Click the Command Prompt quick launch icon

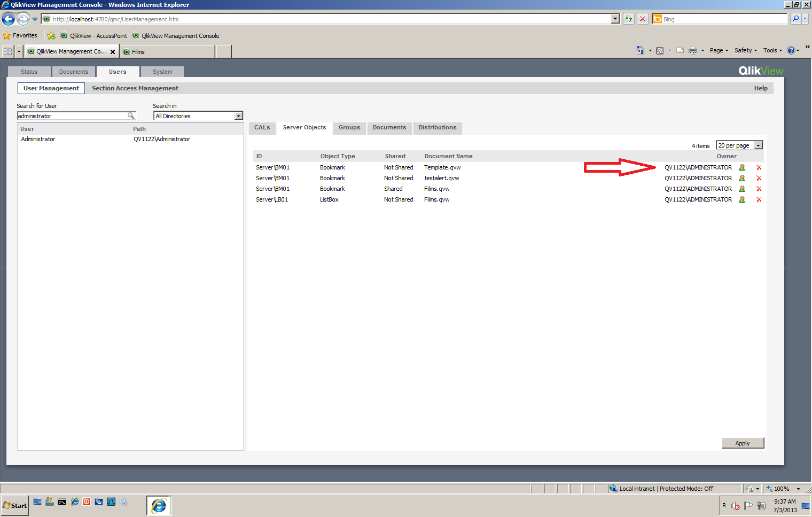[62, 501]
